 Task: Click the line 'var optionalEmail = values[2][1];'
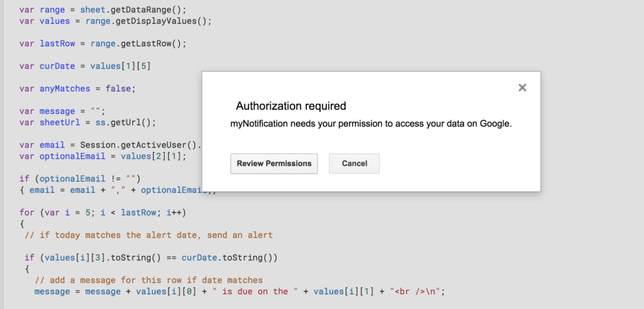(102, 156)
